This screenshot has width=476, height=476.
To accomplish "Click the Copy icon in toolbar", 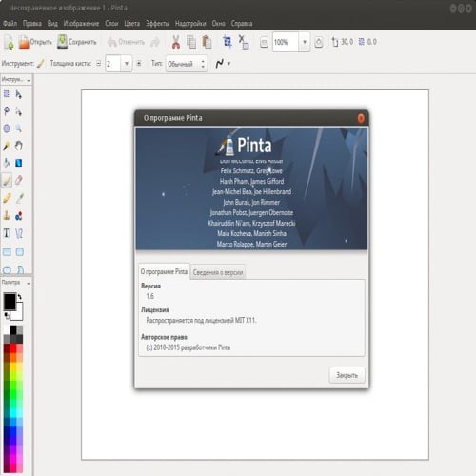I will [191, 42].
